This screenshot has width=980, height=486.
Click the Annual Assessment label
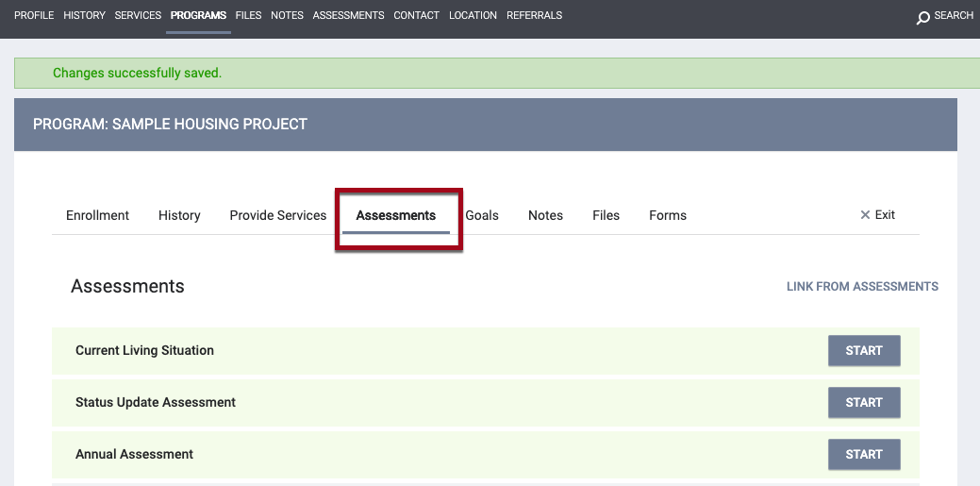pyautogui.click(x=134, y=454)
